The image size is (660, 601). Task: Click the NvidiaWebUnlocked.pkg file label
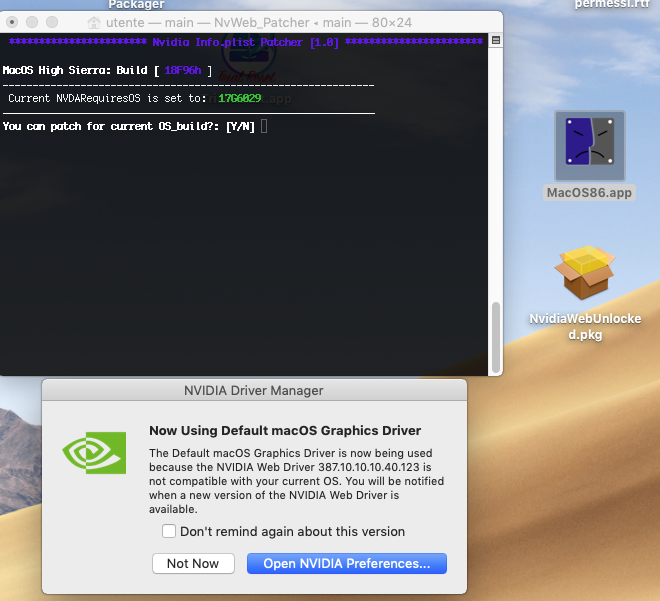point(585,326)
